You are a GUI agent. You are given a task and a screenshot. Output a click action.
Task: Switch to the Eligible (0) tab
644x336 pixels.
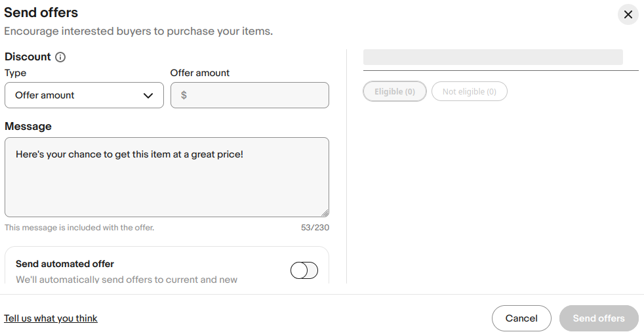point(395,92)
